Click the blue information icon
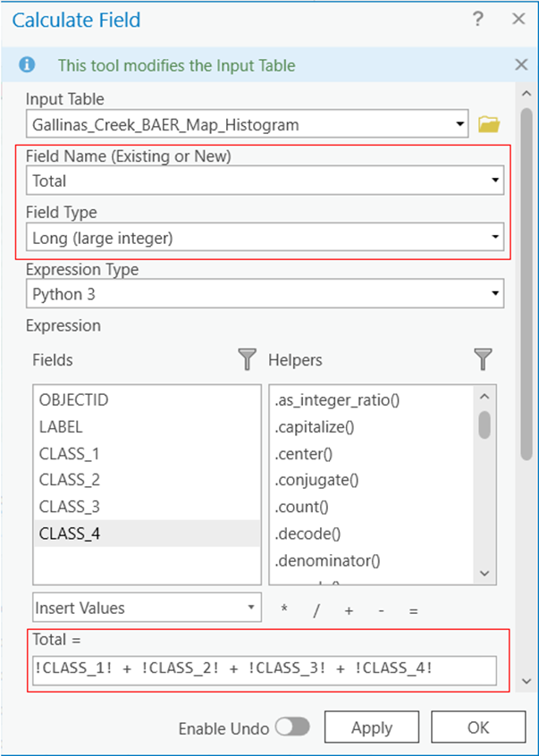Viewport: 539px width, 756px height. point(28,65)
